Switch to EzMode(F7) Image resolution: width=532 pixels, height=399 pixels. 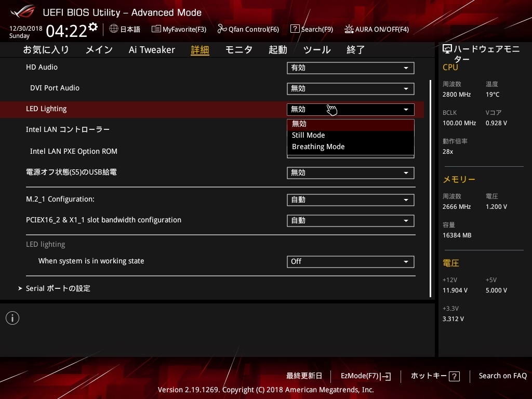point(366,376)
